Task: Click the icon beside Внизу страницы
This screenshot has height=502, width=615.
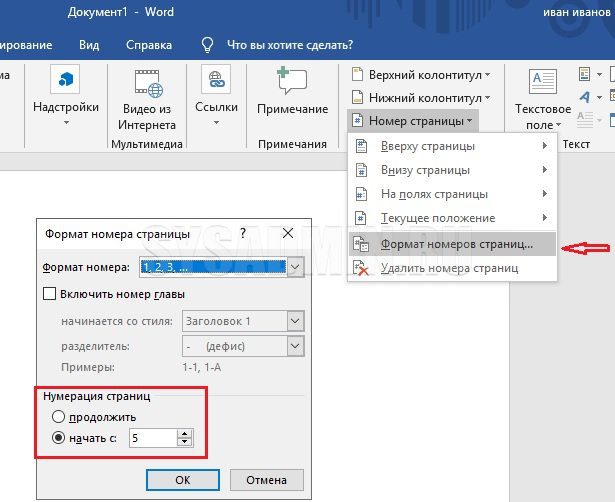Action: (x=361, y=170)
